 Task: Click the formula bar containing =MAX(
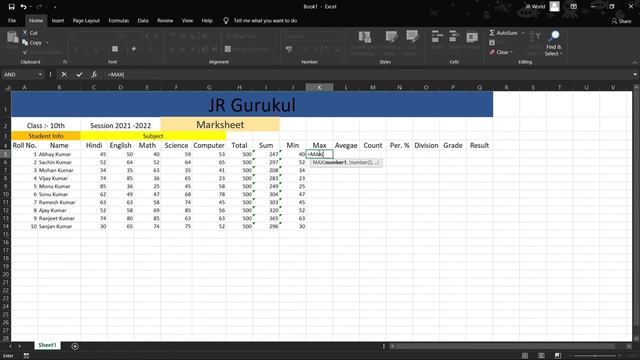click(x=367, y=75)
